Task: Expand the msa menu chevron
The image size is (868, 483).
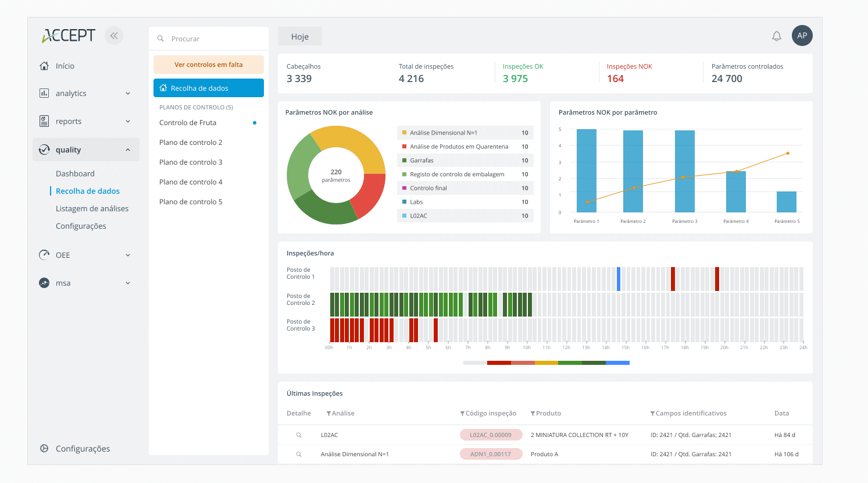Action: coord(128,283)
